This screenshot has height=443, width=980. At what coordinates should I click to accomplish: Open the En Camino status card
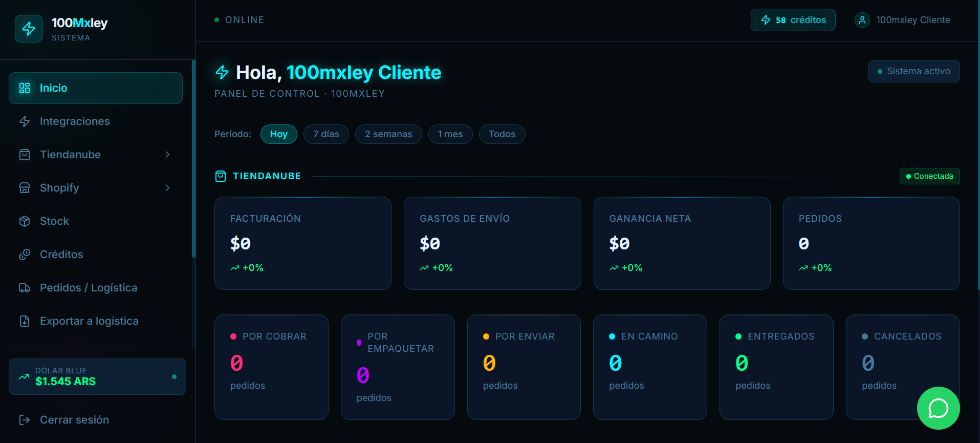pos(650,367)
